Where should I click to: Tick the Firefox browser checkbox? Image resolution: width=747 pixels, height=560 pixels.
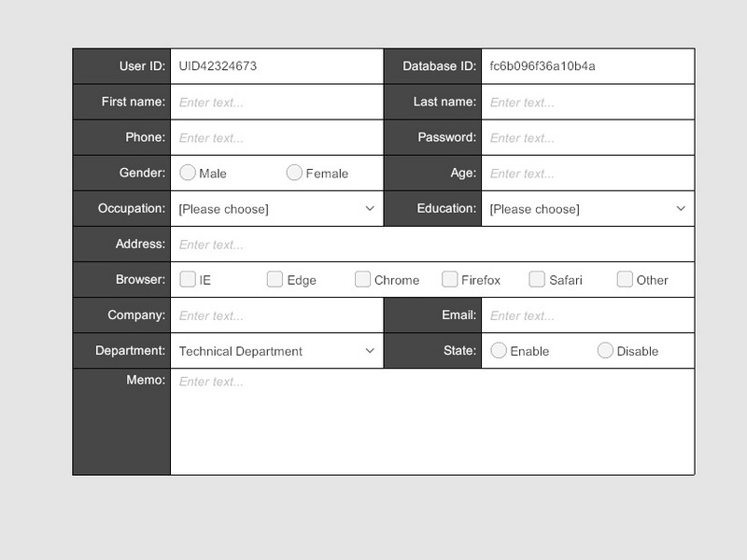point(450,279)
